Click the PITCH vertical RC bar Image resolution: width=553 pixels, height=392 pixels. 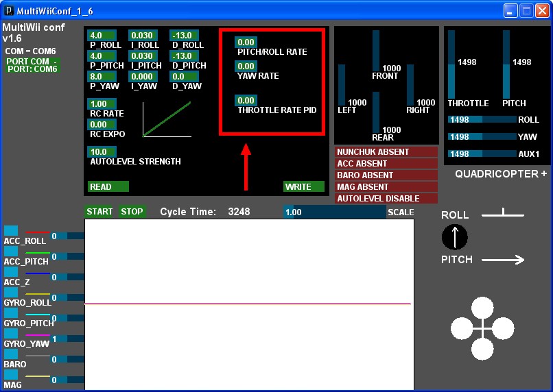(x=506, y=64)
